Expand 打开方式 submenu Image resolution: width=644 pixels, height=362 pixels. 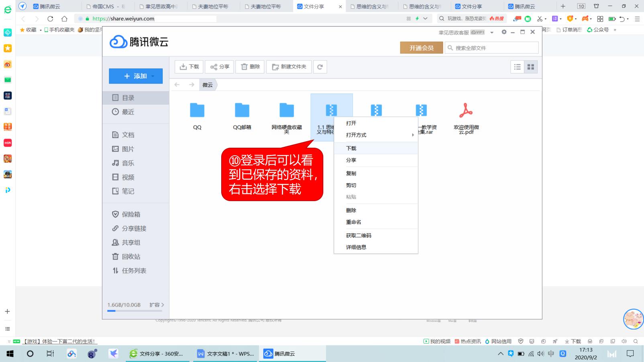376,135
